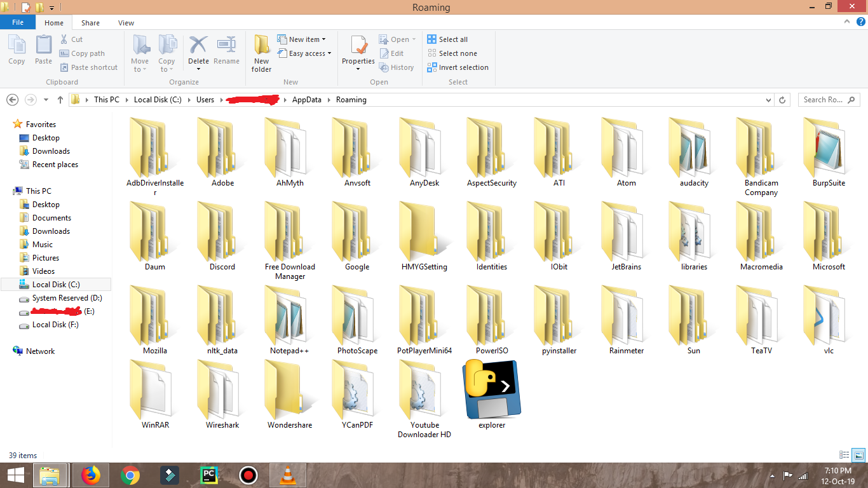Open the vlc folder
Image resolution: width=868 pixels, height=488 pixels.
coord(829,320)
